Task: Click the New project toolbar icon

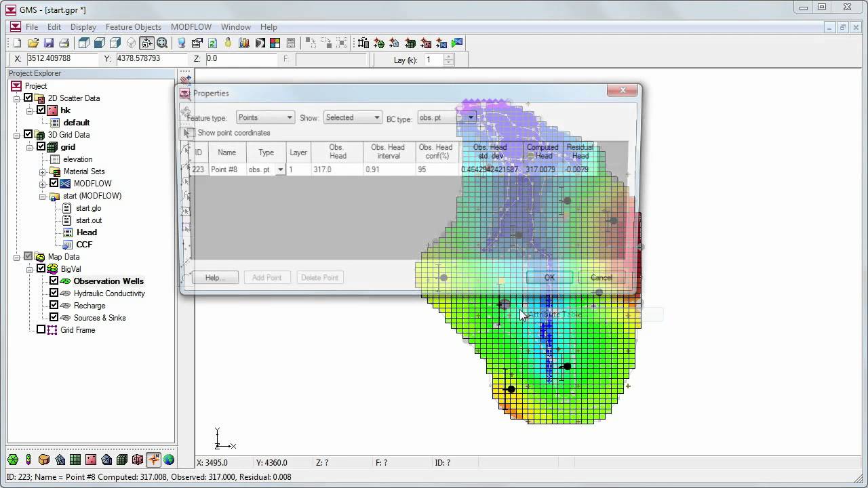Action: 17,43
